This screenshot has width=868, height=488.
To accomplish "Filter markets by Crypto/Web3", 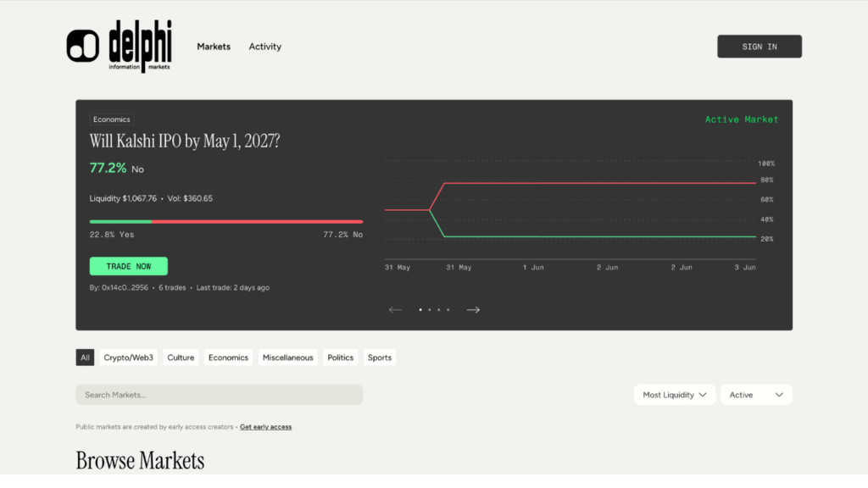I will pos(129,358).
